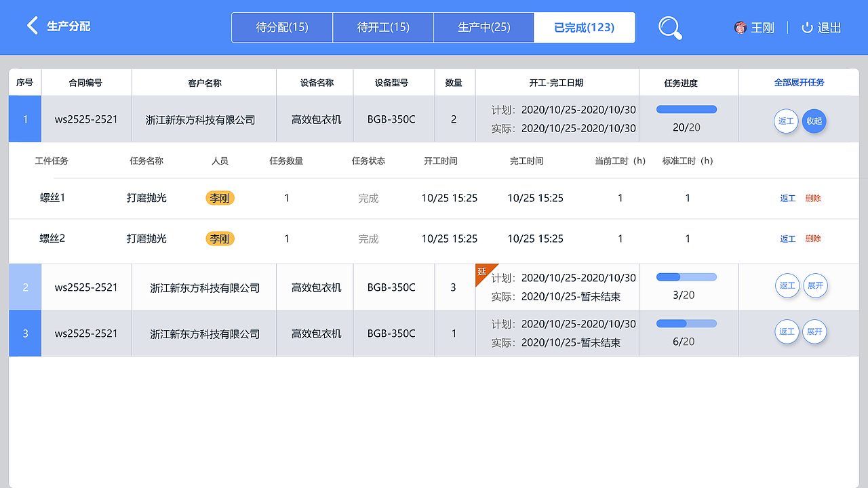Viewport: 868px width, 488px height.
Task: Click the 6/20 progress bar in row 3
Action: (x=686, y=323)
